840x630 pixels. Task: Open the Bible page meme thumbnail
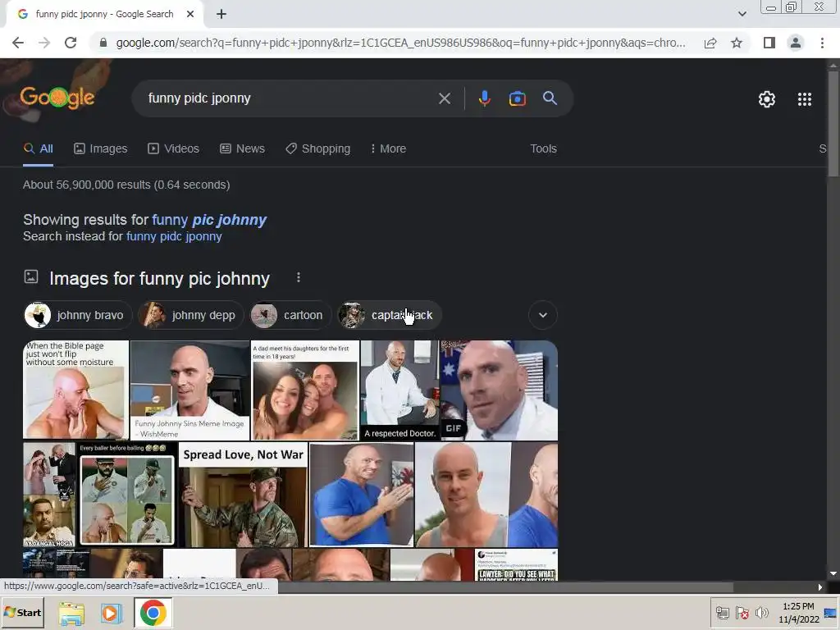(x=75, y=390)
